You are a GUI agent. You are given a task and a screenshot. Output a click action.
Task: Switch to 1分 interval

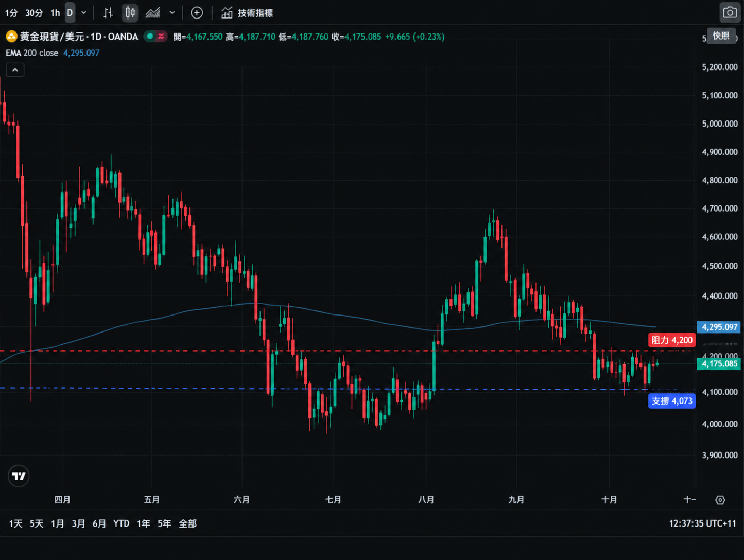[x=11, y=13]
